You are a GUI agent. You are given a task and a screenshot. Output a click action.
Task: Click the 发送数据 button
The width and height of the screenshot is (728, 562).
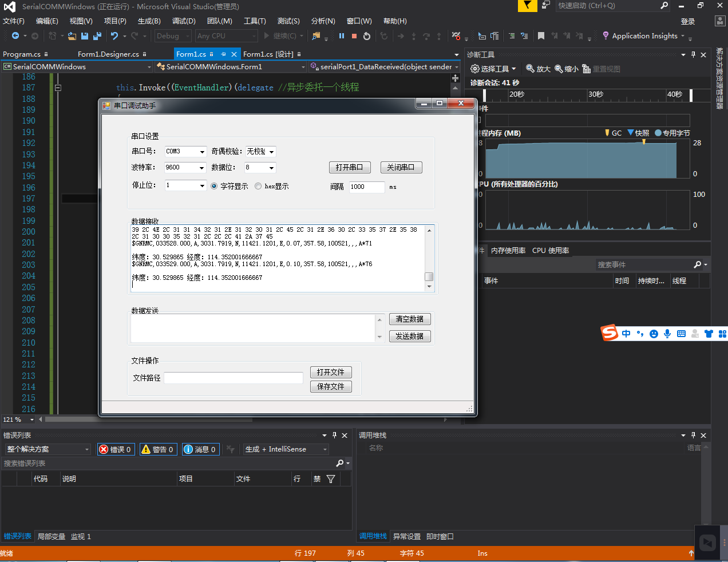410,337
